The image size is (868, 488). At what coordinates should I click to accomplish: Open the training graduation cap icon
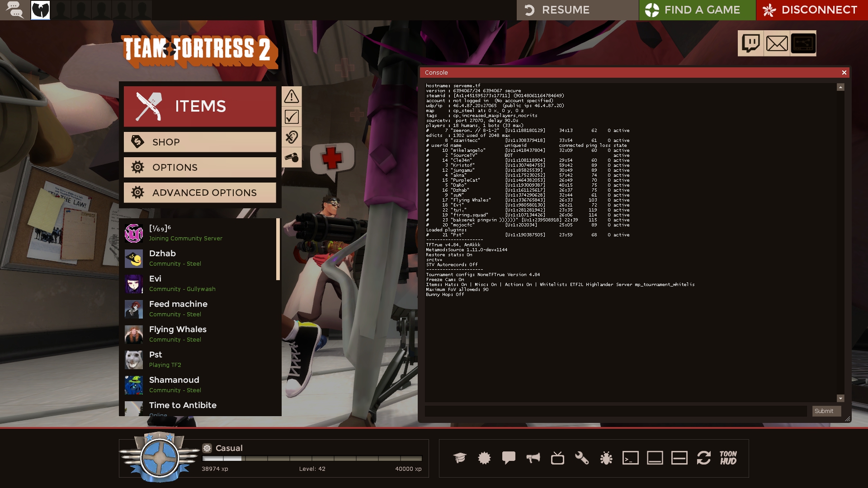(460, 458)
